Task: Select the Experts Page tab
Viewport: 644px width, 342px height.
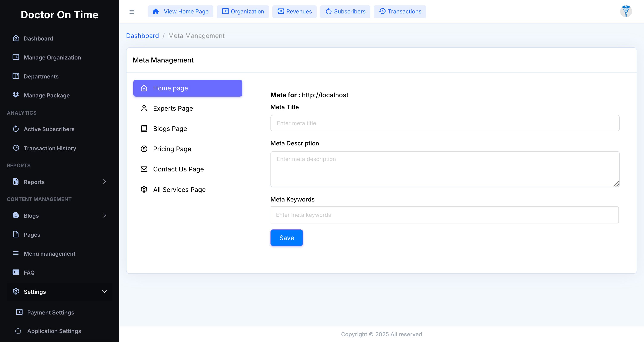Action: (173, 108)
